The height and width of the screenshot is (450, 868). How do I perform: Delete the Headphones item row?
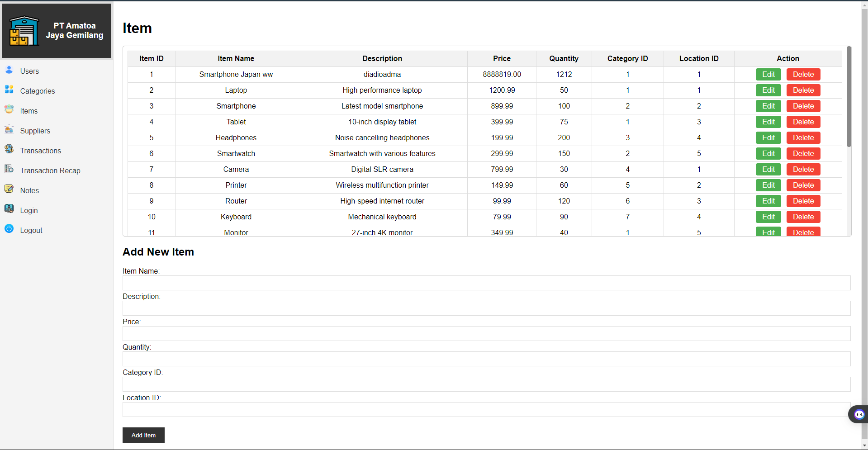pyautogui.click(x=803, y=138)
